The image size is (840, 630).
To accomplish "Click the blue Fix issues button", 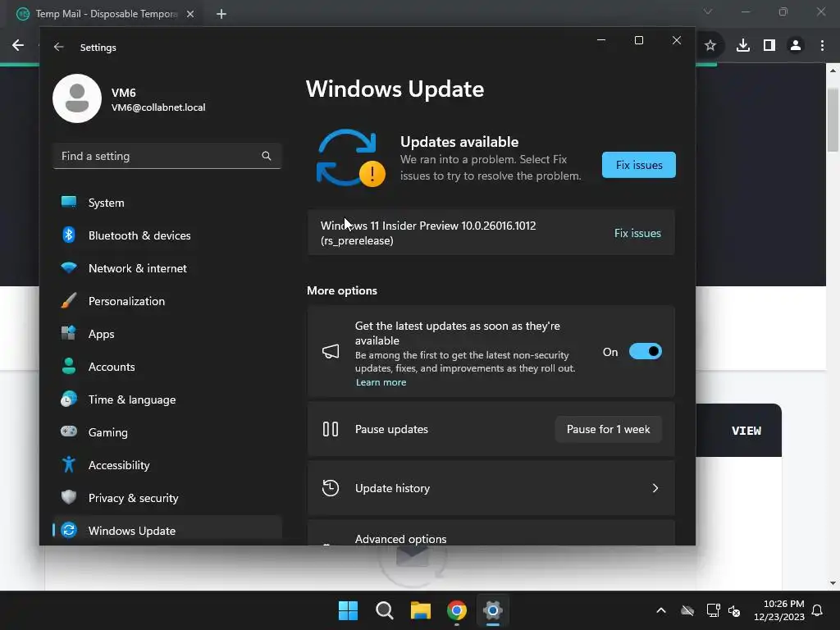I will (x=638, y=165).
